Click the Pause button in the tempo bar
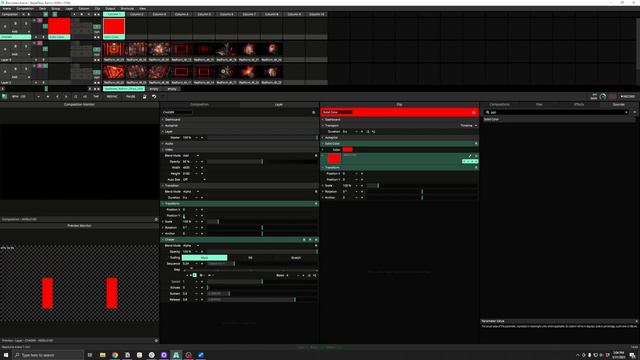Screen dimensions: 640x360 (131, 97)
